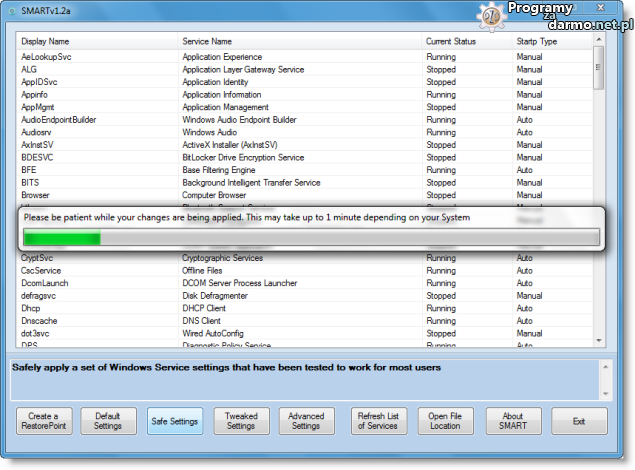Select the Browser service row

[304, 195]
